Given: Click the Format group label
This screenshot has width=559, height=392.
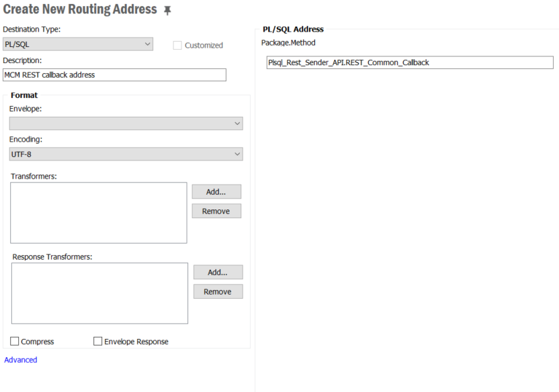Looking at the screenshot, I should (24, 95).
